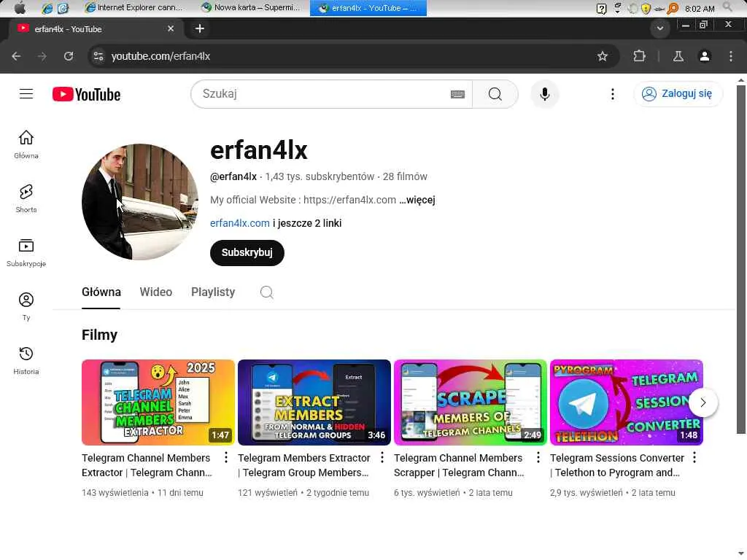Bookmark this page with star icon
The height and width of the screenshot is (560, 747).
[x=602, y=56]
